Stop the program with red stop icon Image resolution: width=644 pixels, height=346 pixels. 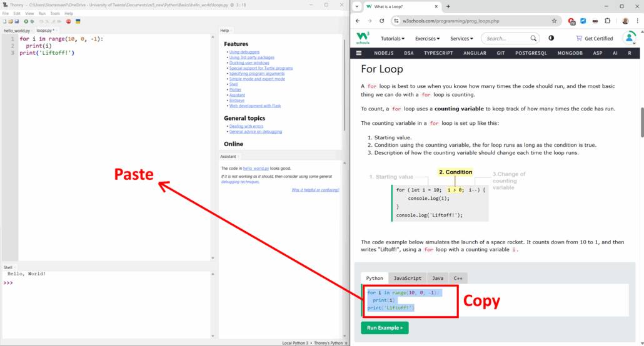(x=69, y=21)
